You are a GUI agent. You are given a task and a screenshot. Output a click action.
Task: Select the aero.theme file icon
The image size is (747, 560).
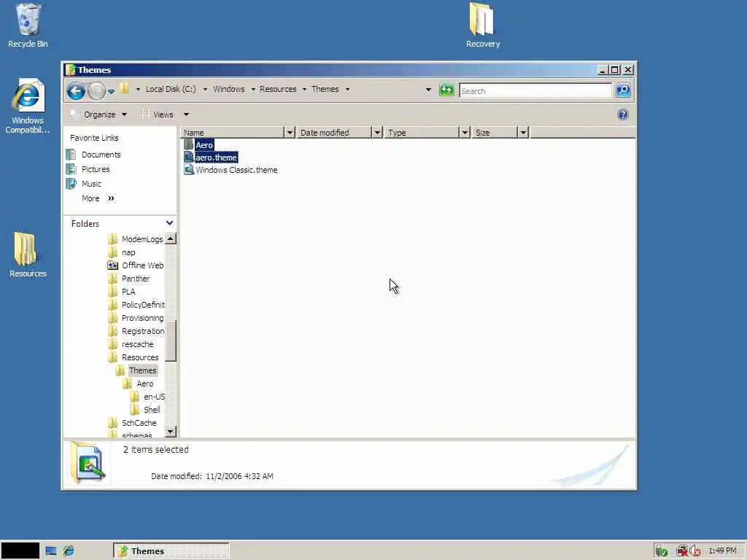click(189, 157)
